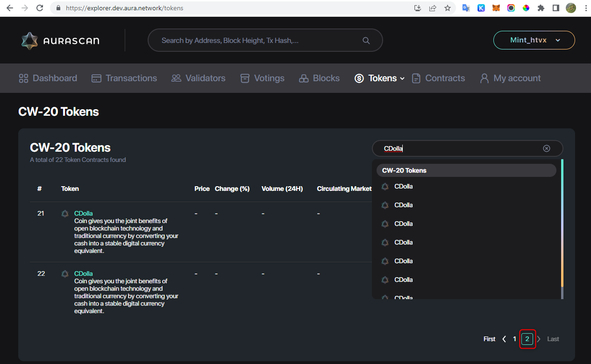The image size is (591, 364).
Task: Click the Circulating Market column header
Action: (x=344, y=189)
